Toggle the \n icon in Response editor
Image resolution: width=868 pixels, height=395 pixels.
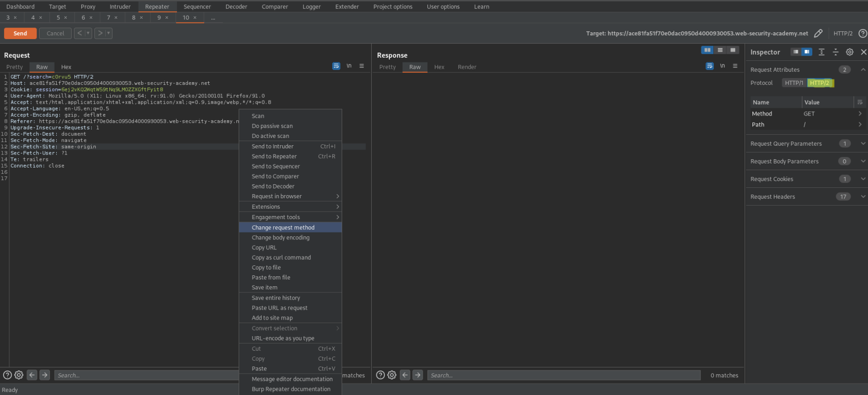tap(722, 66)
